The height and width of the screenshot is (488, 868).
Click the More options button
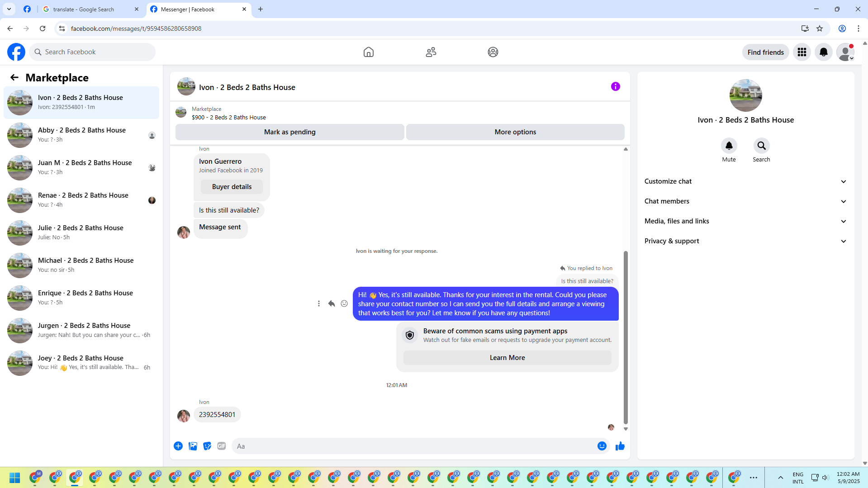point(515,132)
